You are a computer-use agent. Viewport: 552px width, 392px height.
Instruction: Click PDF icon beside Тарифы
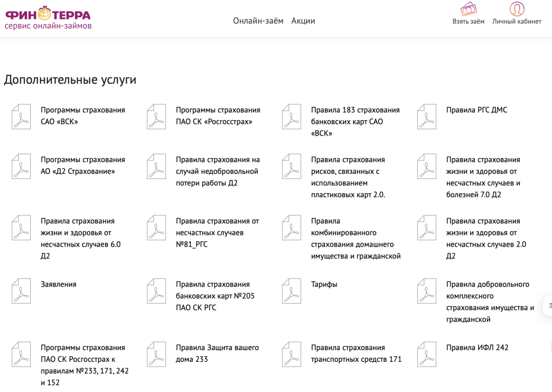(291, 291)
